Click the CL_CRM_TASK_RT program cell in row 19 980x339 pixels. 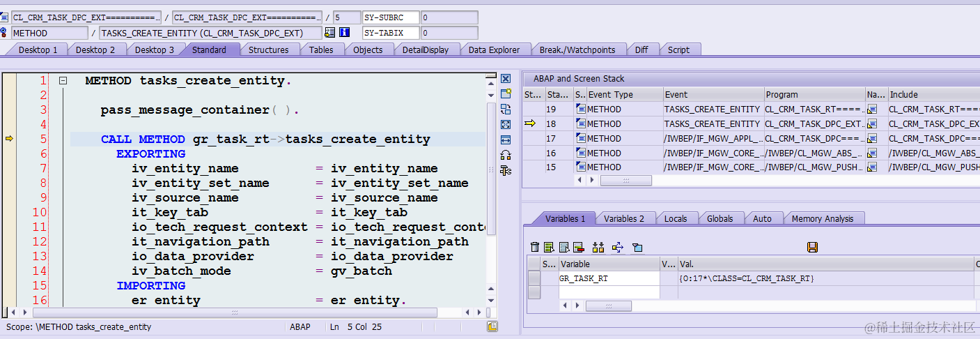(x=814, y=110)
